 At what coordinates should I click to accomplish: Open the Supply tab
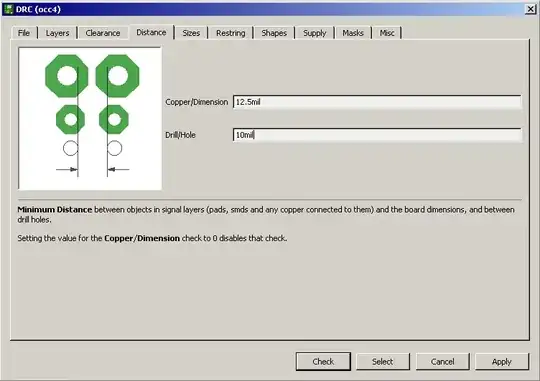pyautogui.click(x=314, y=33)
